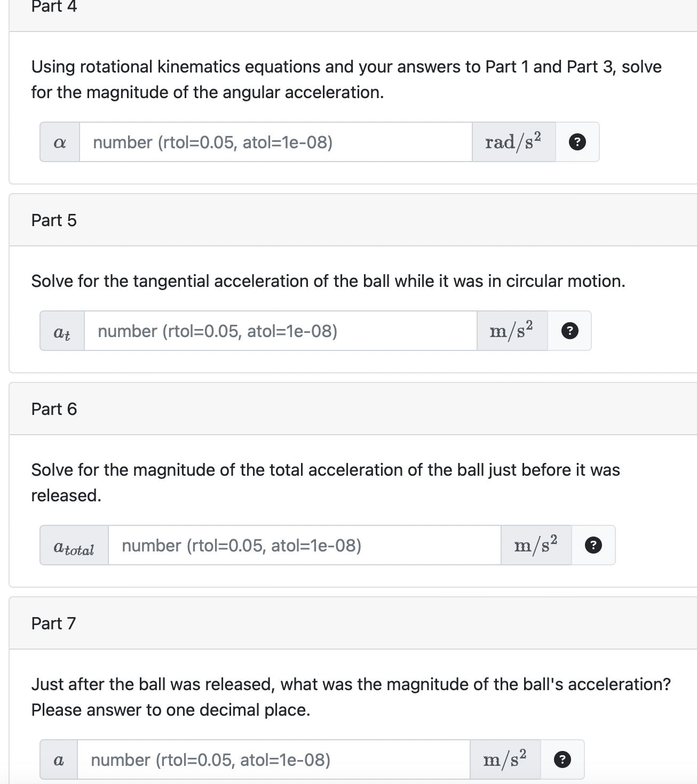Select the α symbol label in Part 4

[x=59, y=141]
